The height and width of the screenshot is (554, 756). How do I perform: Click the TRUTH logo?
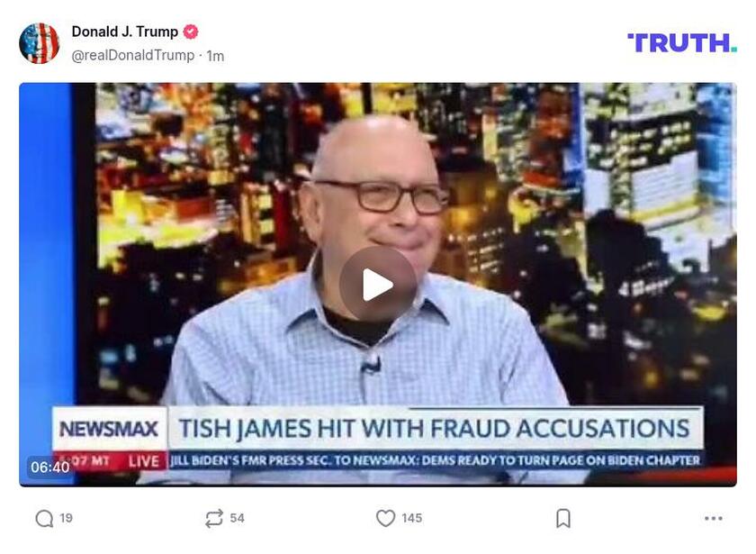click(682, 43)
